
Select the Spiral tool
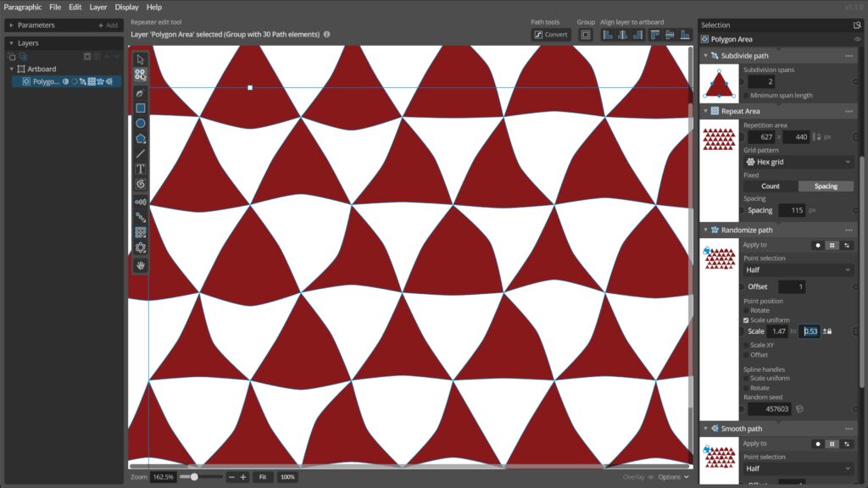141,184
